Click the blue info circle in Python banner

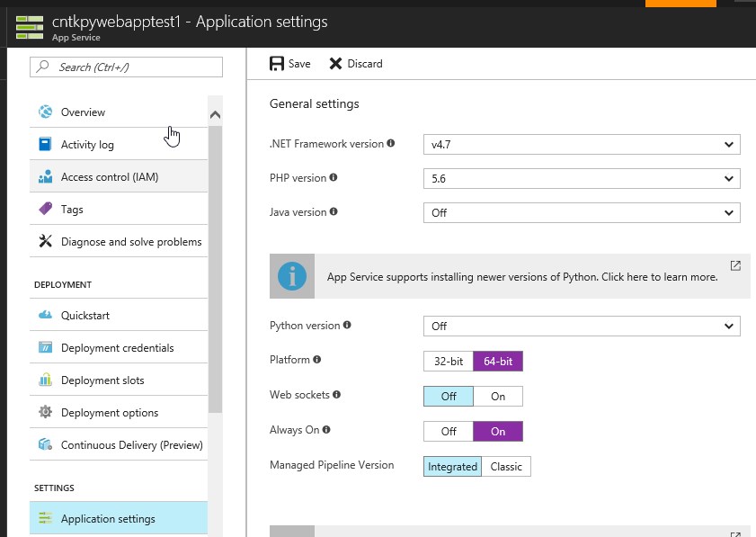click(292, 276)
